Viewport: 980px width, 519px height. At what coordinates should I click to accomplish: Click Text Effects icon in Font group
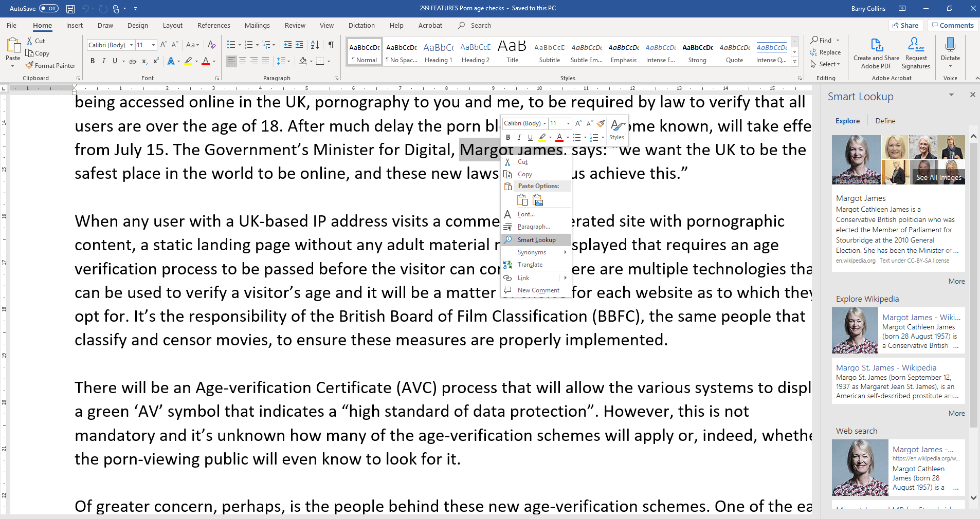pos(171,61)
